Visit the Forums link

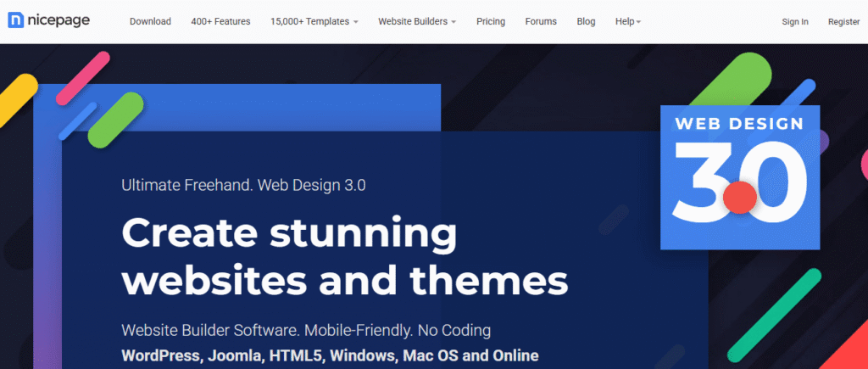[541, 21]
